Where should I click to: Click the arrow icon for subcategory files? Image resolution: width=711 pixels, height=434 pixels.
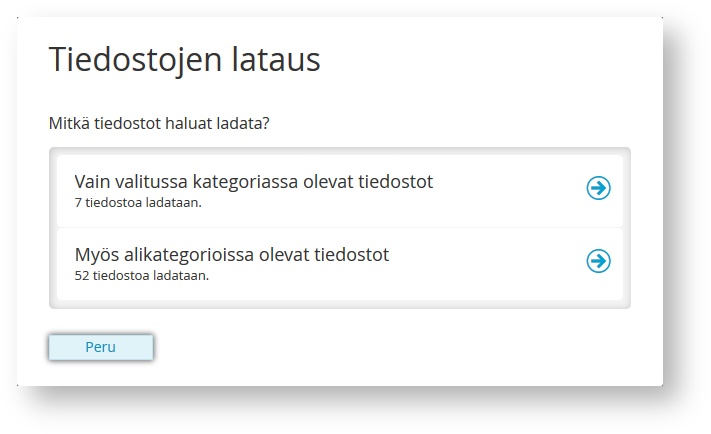pos(598,261)
